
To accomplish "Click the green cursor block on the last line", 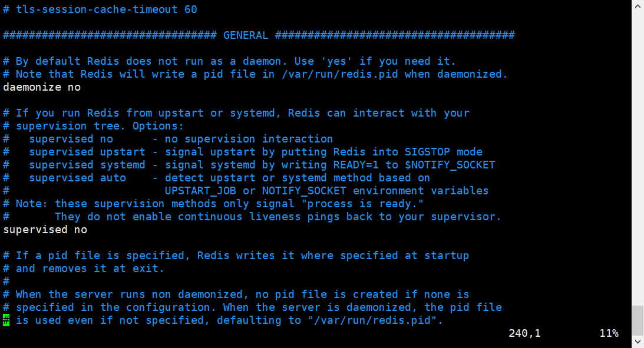I will point(6,320).
